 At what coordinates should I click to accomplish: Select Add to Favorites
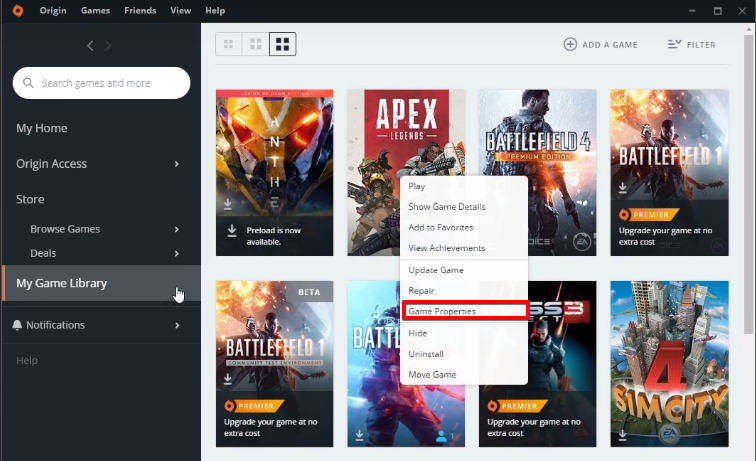(464, 228)
